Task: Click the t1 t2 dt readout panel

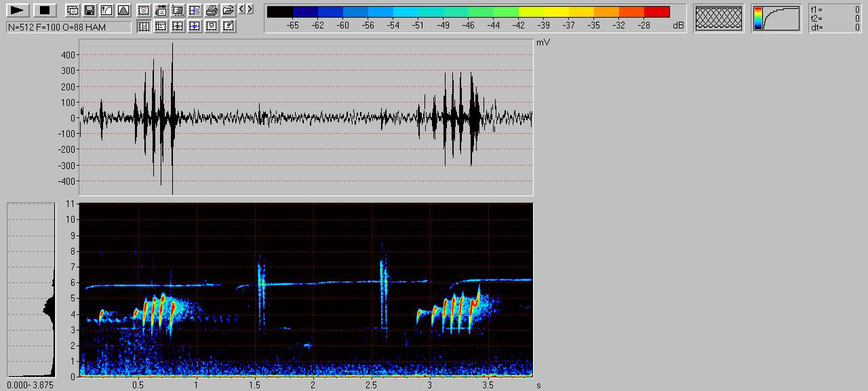Action: 835,18
